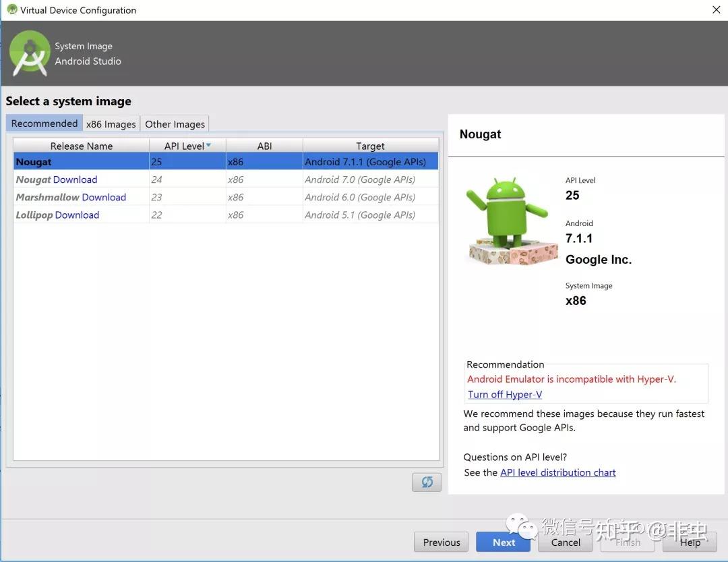Viewport: 728px width, 562px height.
Task: Close the Virtual Device Configuration window
Action: pos(716,9)
